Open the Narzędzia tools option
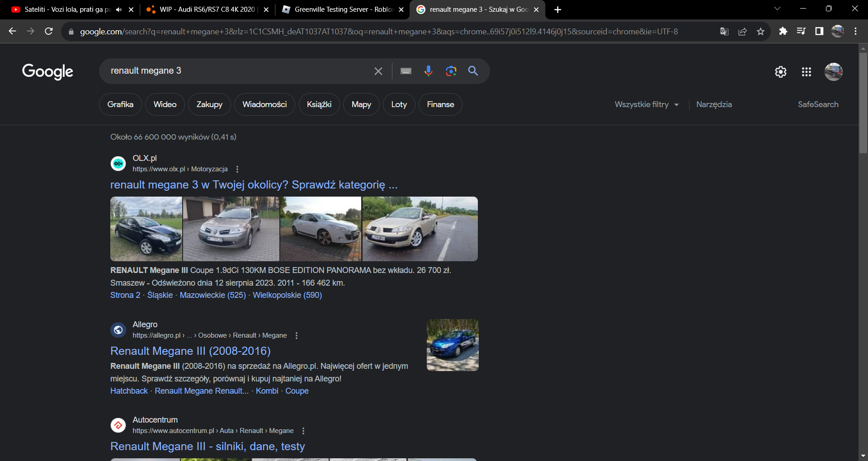 tap(714, 104)
